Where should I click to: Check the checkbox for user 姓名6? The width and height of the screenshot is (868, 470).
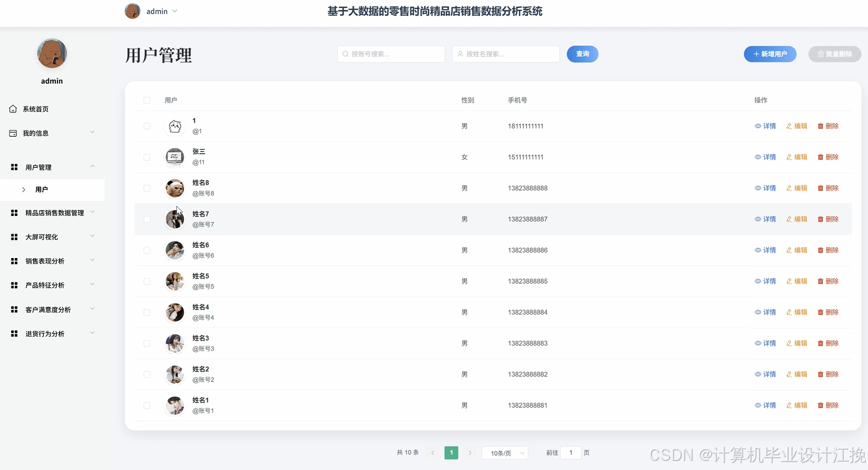click(147, 250)
